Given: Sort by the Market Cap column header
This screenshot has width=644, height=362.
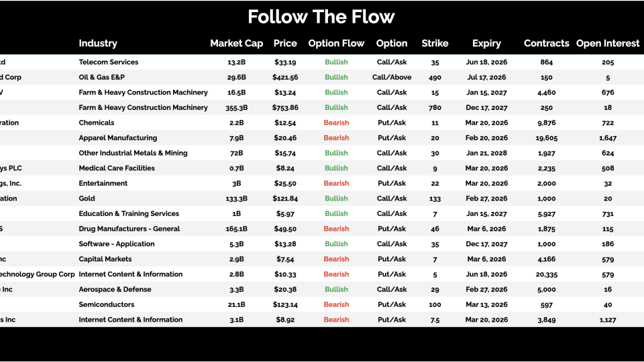Looking at the screenshot, I should click(x=236, y=44).
